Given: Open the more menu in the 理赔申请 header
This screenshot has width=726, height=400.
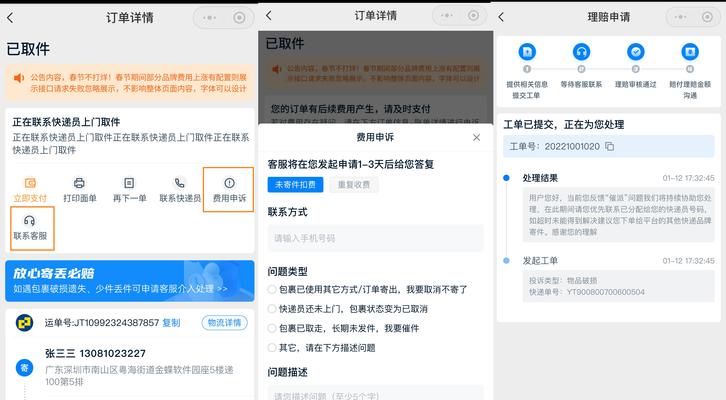Looking at the screenshot, I should (680, 17).
